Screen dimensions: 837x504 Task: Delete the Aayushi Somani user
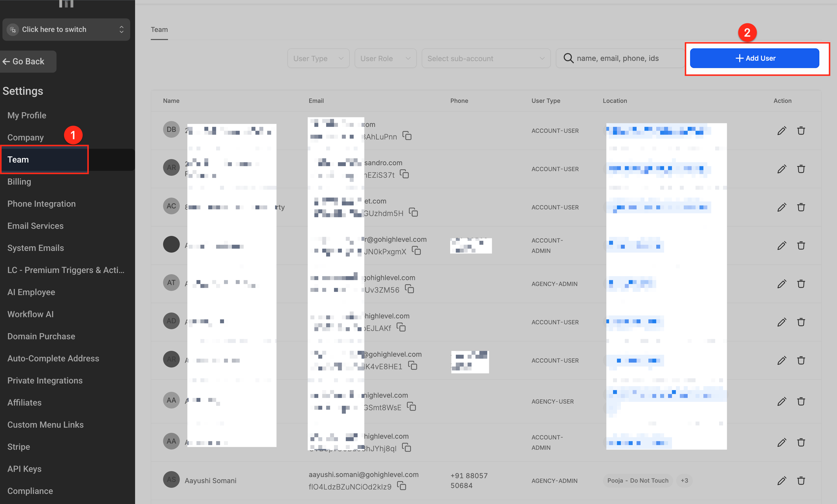pyautogui.click(x=801, y=481)
